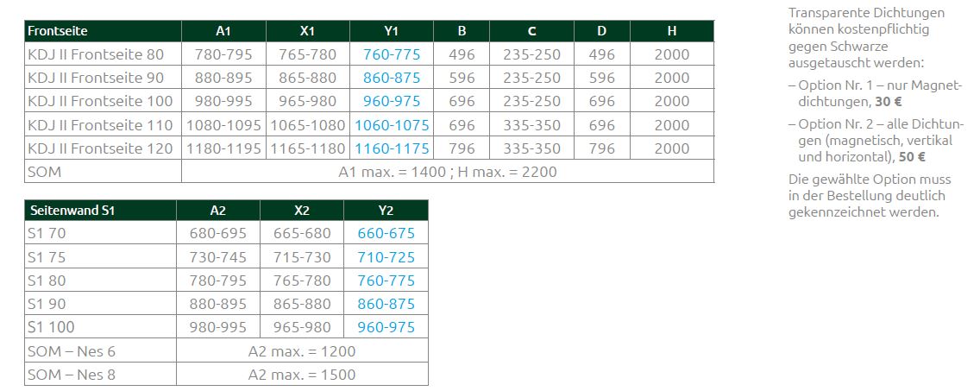This screenshot has height=391, width=980.
Task: Click the blue 710-725 Y2 value
Action: 385,257
